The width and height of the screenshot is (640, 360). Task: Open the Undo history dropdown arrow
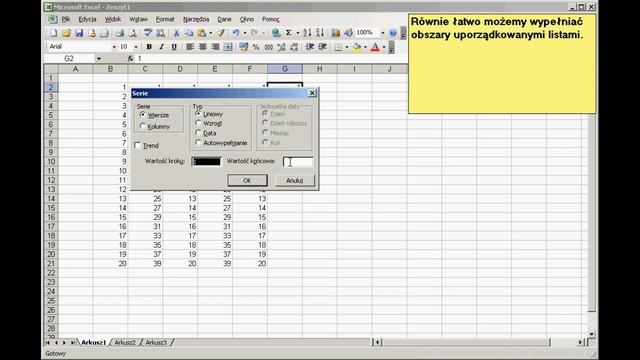244,33
